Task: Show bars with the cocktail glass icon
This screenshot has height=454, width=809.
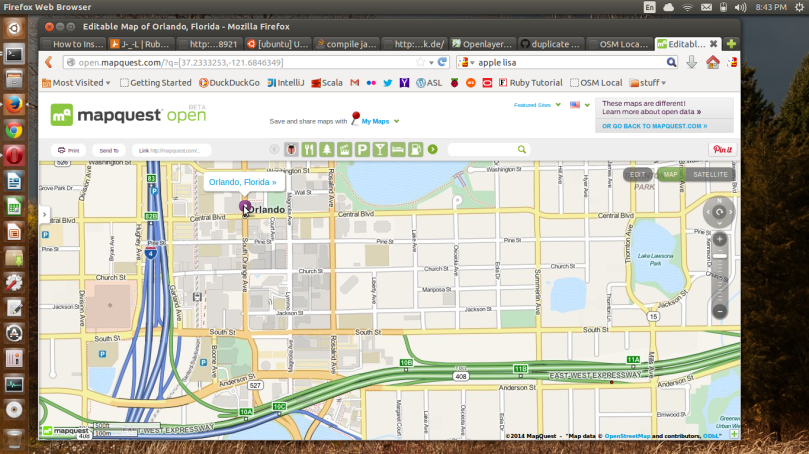Action: coord(380,150)
